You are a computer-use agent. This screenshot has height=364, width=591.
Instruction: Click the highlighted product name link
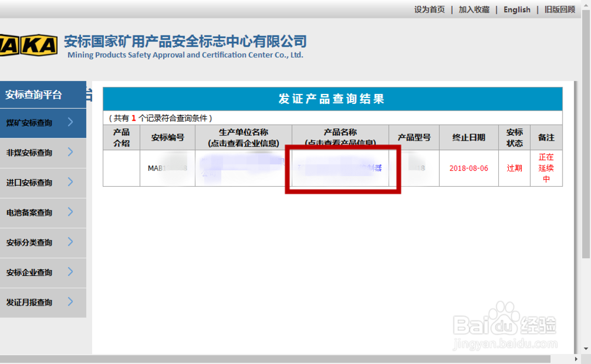[x=340, y=168]
